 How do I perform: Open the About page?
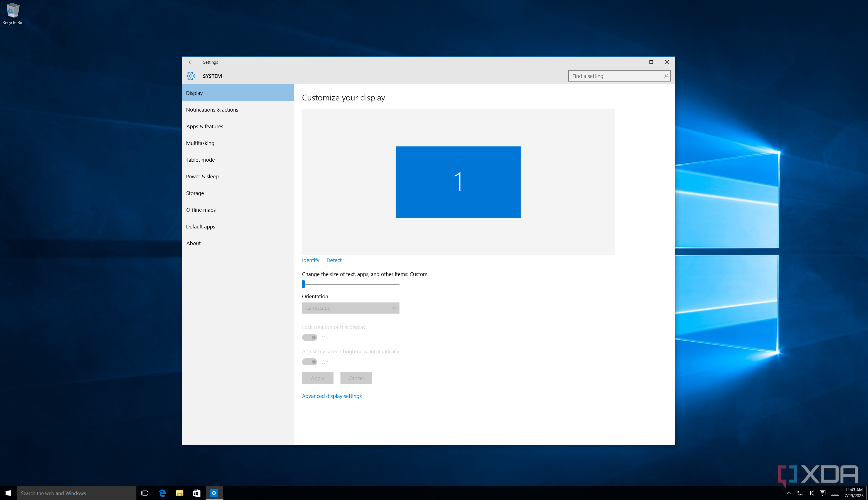click(x=238, y=243)
